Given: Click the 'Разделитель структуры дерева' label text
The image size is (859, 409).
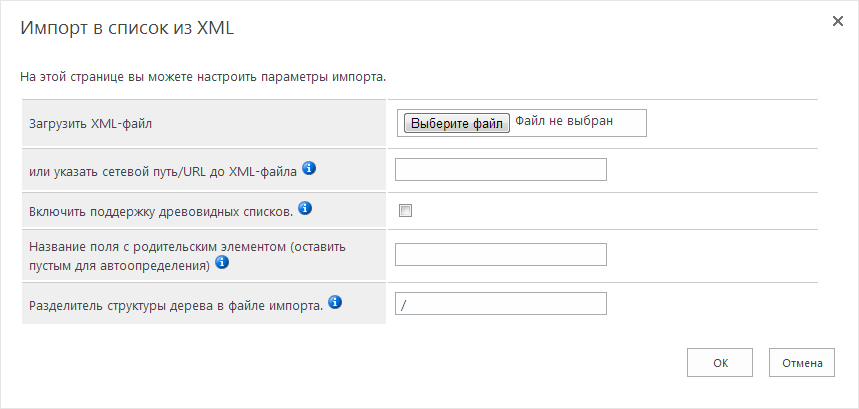Looking at the screenshot, I should tap(176, 305).
